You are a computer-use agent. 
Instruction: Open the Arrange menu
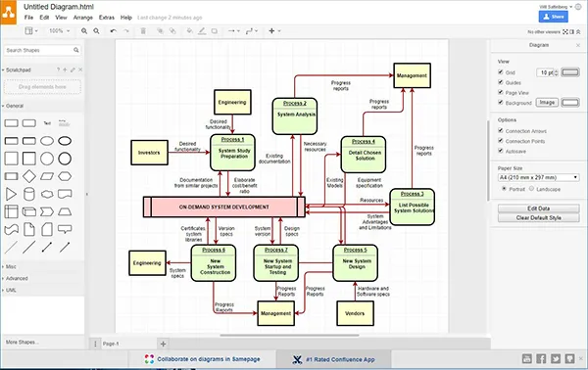tap(83, 18)
